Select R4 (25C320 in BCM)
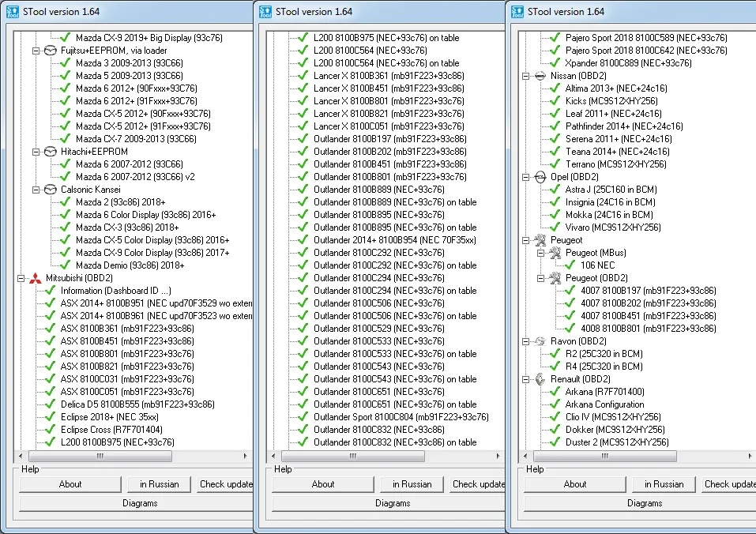 tap(604, 367)
